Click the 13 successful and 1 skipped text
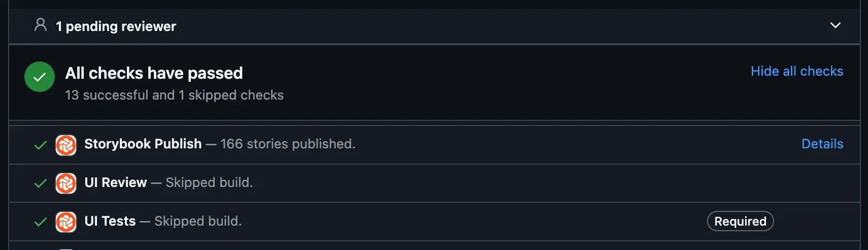This screenshot has width=868, height=250. 174,95
